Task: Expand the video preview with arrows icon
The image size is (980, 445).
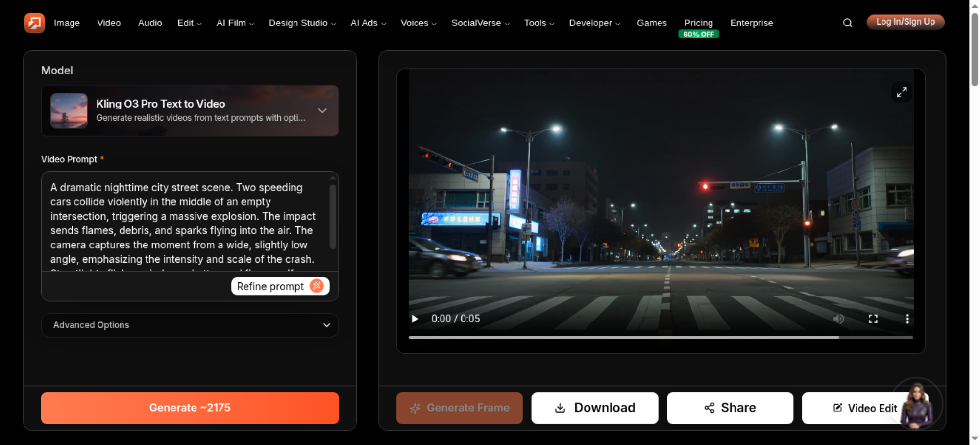Action: [x=902, y=92]
